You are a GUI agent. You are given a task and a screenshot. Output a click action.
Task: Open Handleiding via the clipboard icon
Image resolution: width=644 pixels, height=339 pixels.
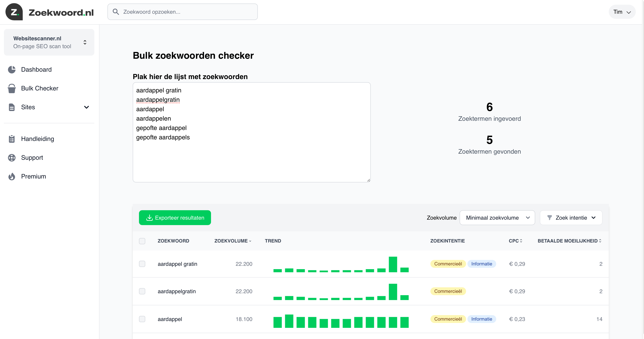click(x=12, y=139)
